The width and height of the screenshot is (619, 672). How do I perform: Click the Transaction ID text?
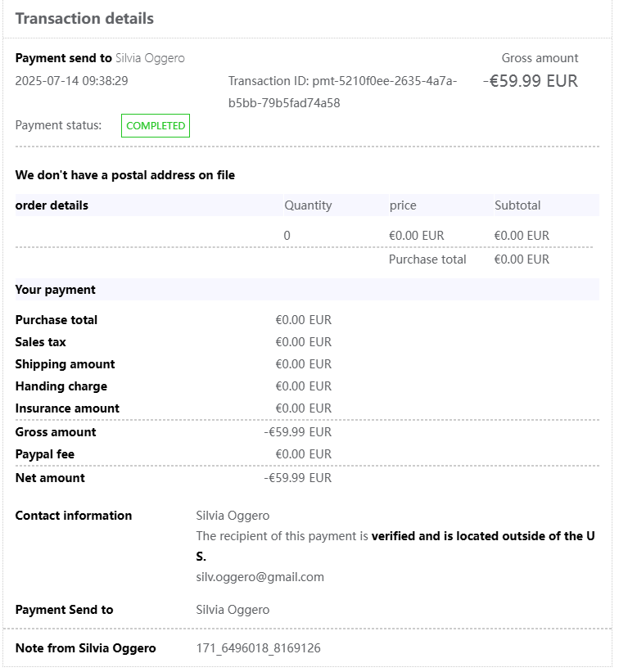[x=342, y=92]
